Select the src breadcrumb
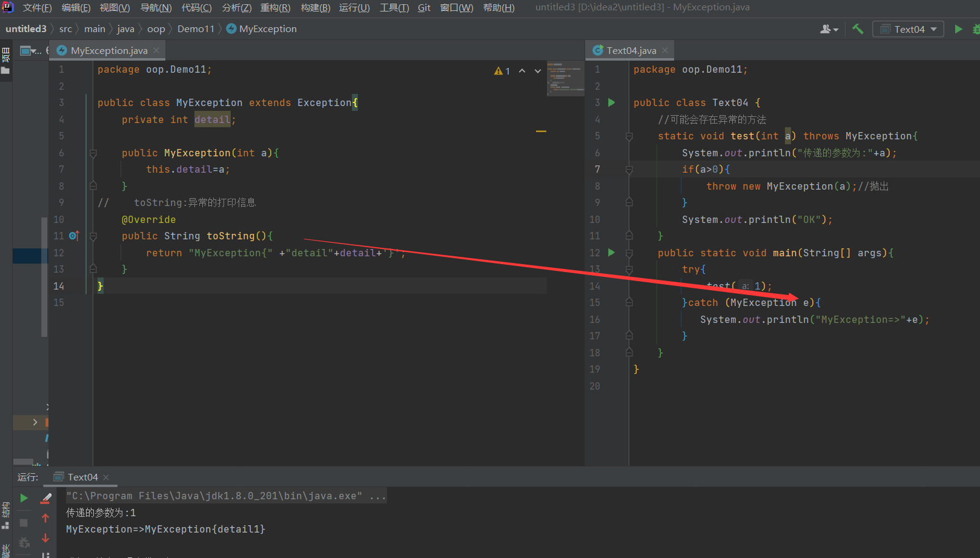Viewport: 980px width, 558px height. pyautogui.click(x=65, y=29)
